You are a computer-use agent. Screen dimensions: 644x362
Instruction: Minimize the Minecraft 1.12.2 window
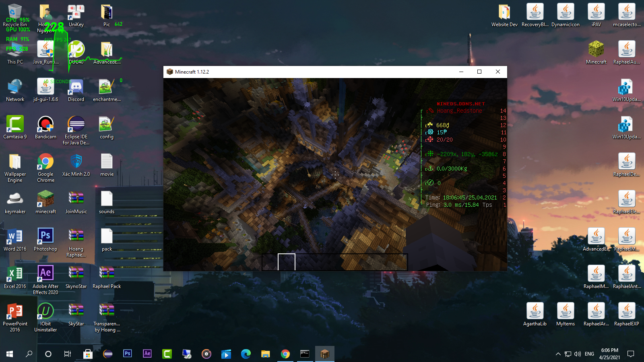[x=461, y=72]
